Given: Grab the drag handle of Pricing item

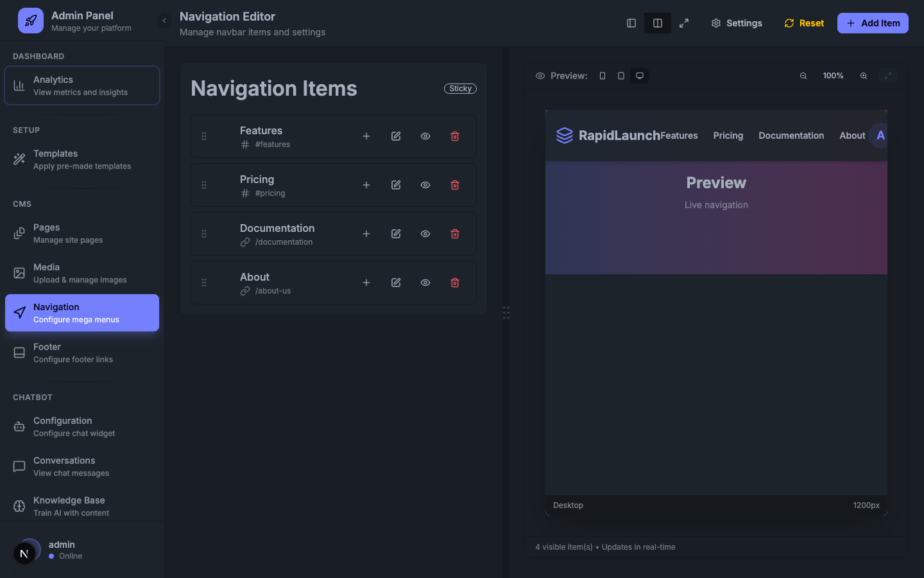Looking at the screenshot, I should tap(204, 185).
